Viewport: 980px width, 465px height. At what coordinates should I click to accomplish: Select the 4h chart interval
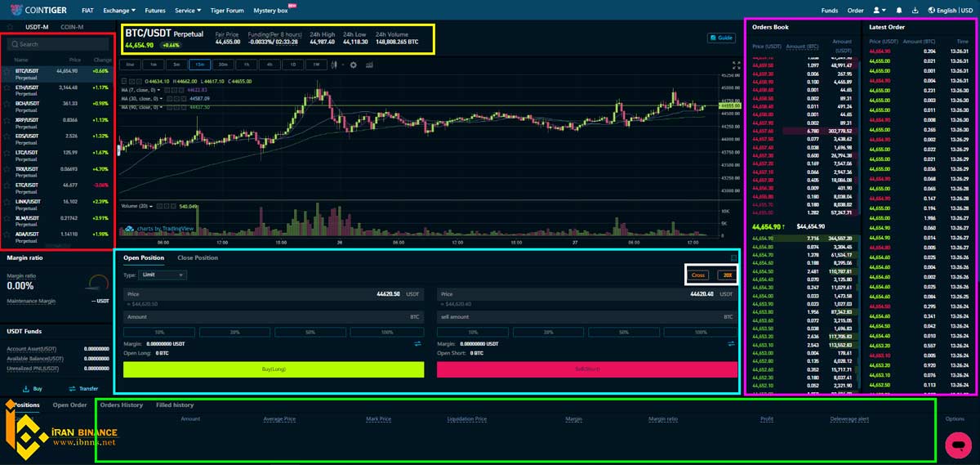point(269,65)
